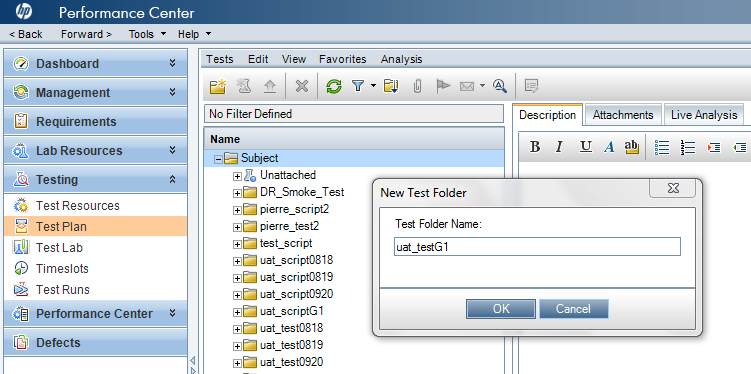Click the Send by E-mail envelope icon
751x374 pixels.
tap(467, 86)
